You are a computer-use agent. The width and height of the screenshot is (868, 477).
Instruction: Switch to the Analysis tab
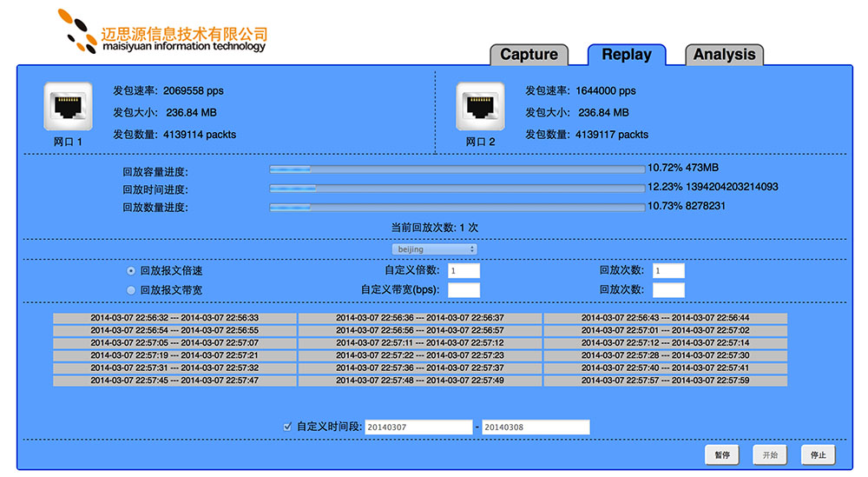(724, 55)
